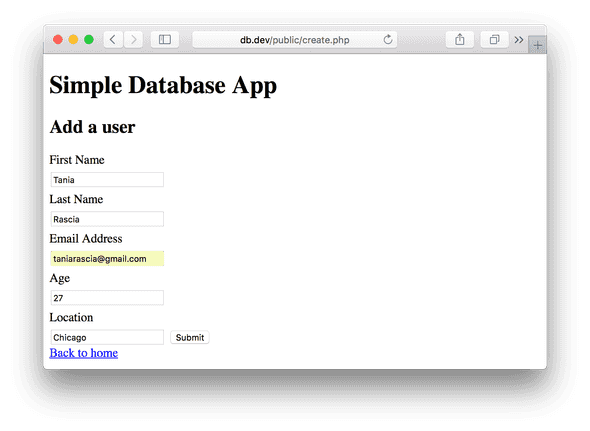Enter full screen with green button
Viewport: 590px width, 431px height.
pyautogui.click(x=89, y=40)
